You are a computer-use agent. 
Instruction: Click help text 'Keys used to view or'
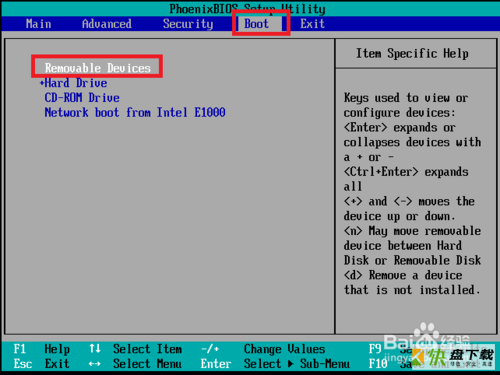406,98
